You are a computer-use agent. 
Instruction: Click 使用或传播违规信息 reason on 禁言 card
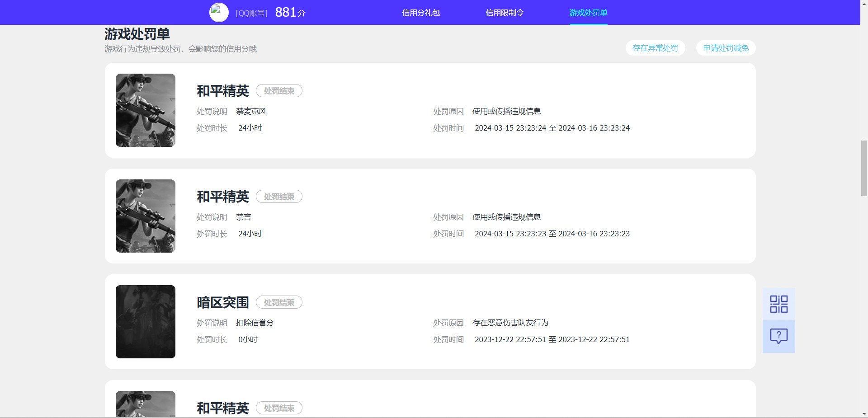[507, 217]
